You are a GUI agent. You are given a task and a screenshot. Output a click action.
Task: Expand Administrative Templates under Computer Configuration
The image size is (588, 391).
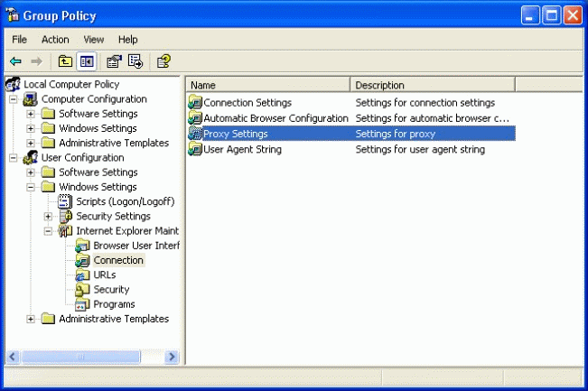(x=31, y=144)
